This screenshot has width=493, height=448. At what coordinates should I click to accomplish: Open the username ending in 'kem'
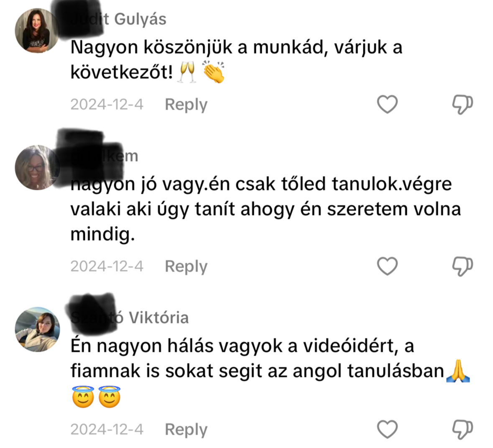(105, 156)
